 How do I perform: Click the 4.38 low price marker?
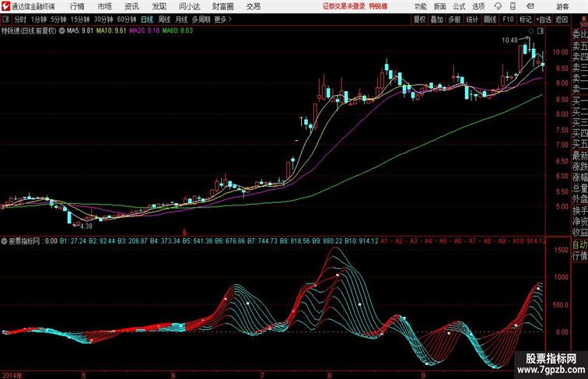86,226
